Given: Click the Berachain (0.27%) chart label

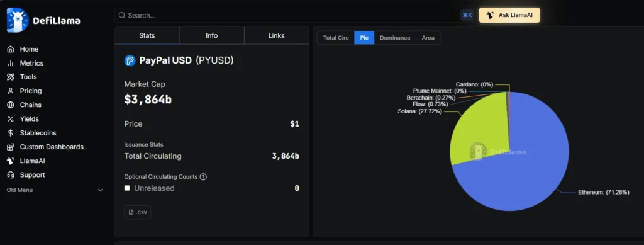Looking at the screenshot, I should click(431, 98).
